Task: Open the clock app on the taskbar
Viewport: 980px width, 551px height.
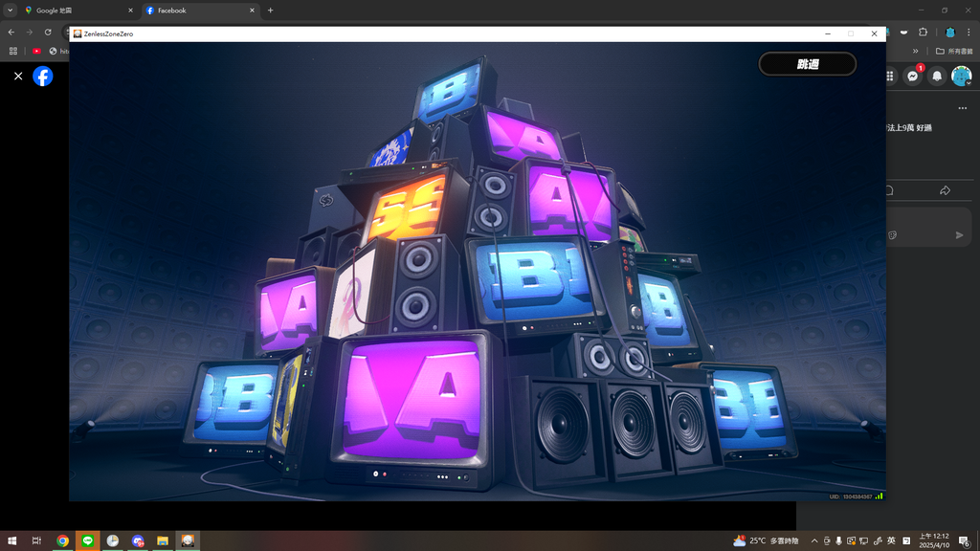Action: click(113, 541)
